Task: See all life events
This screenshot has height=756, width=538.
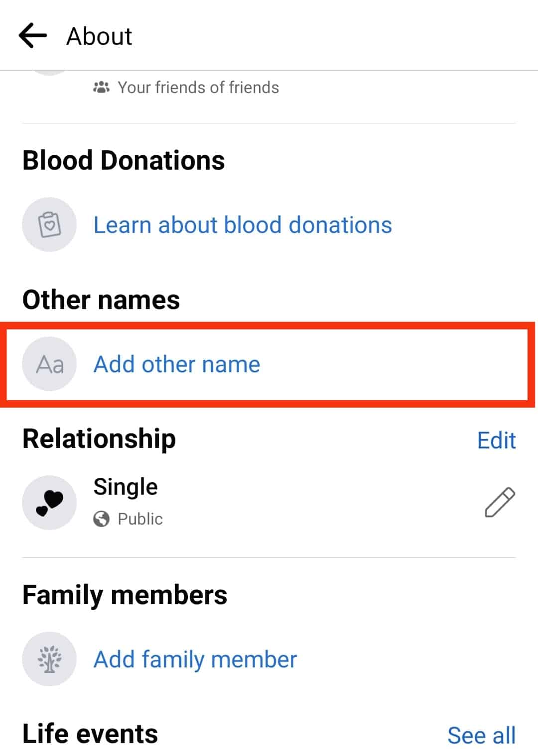Action: pyautogui.click(x=481, y=735)
